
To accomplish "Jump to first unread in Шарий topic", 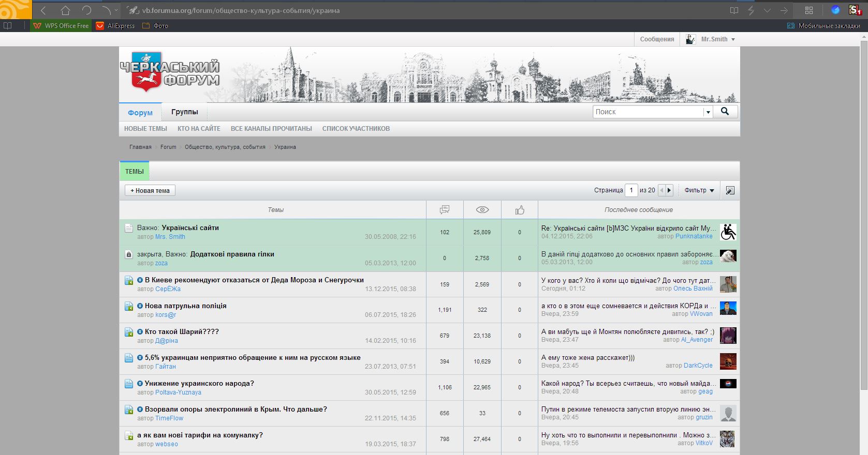I will [x=140, y=332].
